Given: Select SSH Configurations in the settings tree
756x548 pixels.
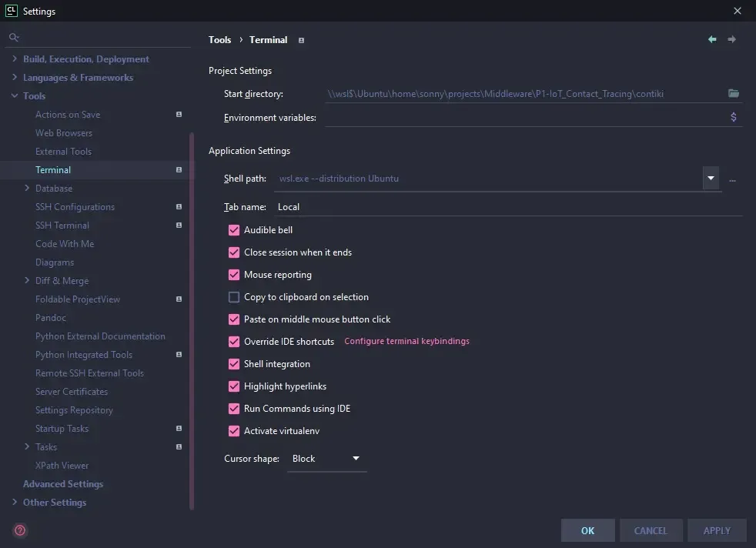Looking at the screenshot, I should [x=75, y=207].
